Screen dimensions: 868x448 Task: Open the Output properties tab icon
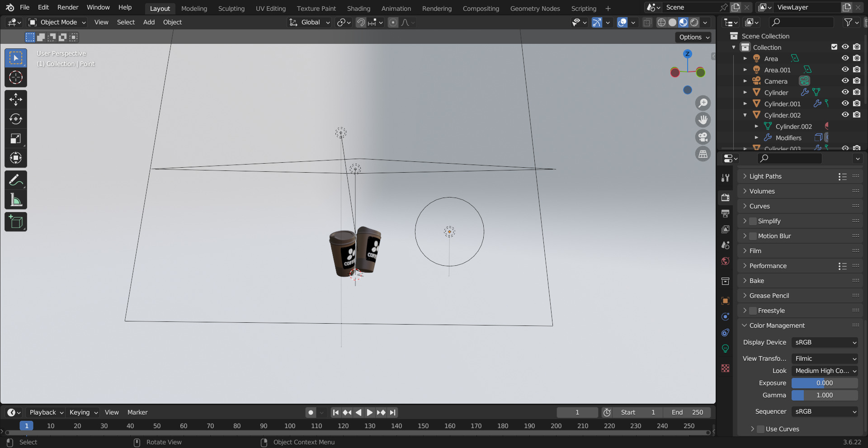(x=726, y=213)
